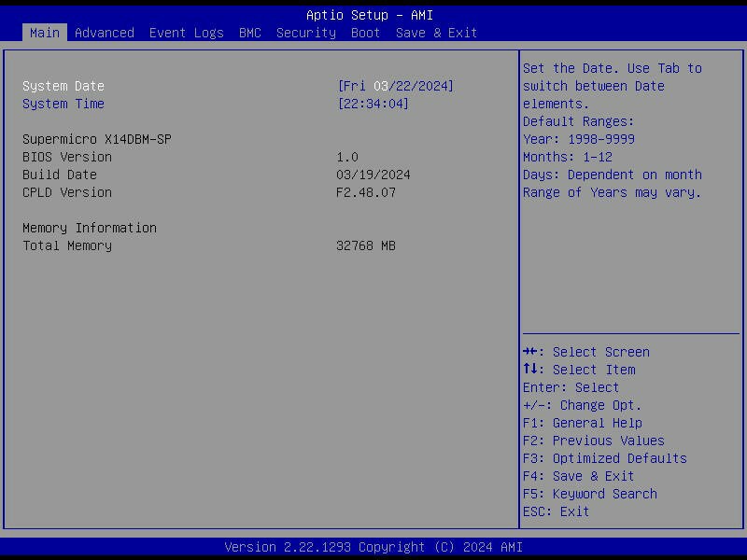Switch to the Advanced tab
This screenshot has width=747, height=560.
[x=104, y=33]
